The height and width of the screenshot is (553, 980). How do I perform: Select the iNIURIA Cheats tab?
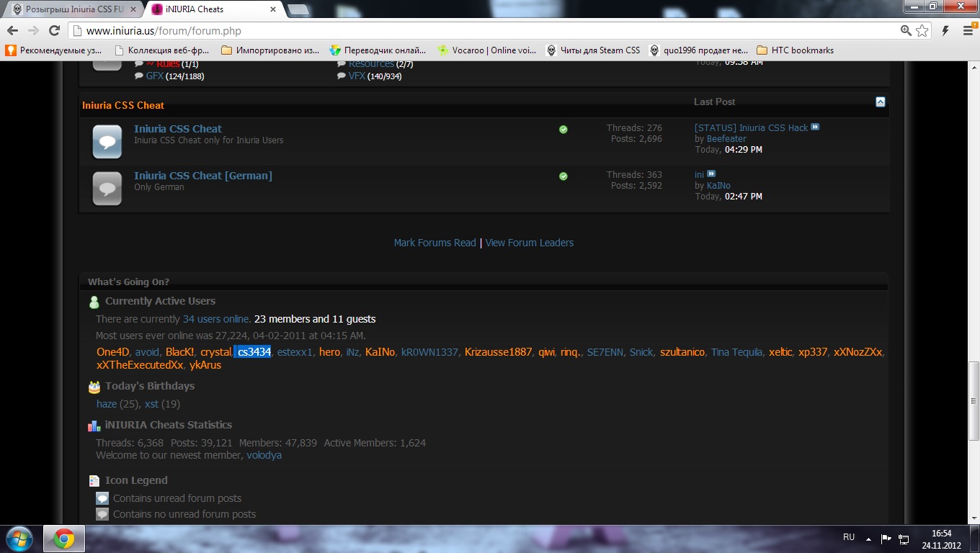point(213,9)
